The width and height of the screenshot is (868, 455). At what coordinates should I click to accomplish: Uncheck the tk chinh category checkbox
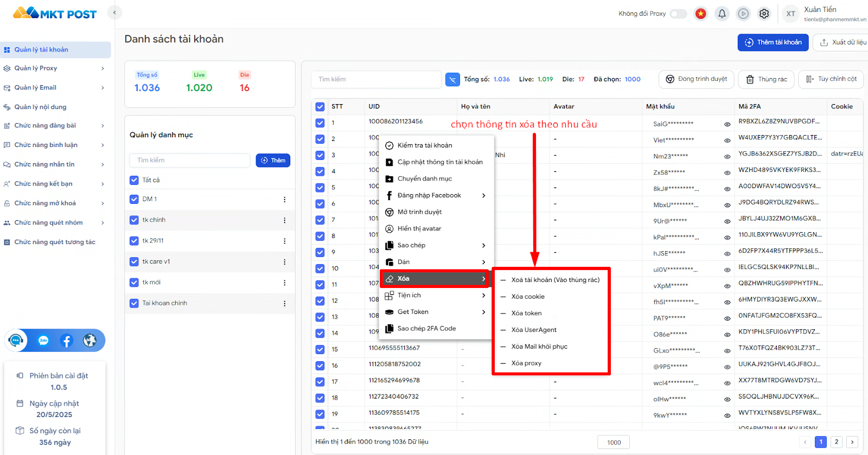tap(134, 220)
